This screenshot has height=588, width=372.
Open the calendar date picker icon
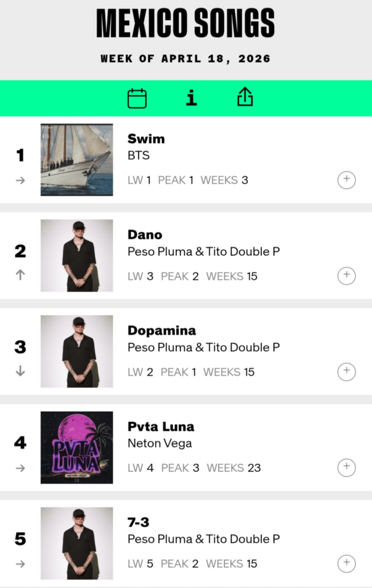[137, 98]
